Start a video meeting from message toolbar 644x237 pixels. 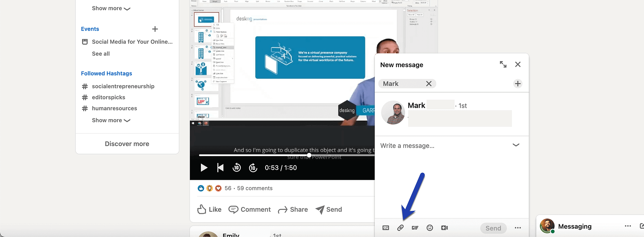point(444,228)
